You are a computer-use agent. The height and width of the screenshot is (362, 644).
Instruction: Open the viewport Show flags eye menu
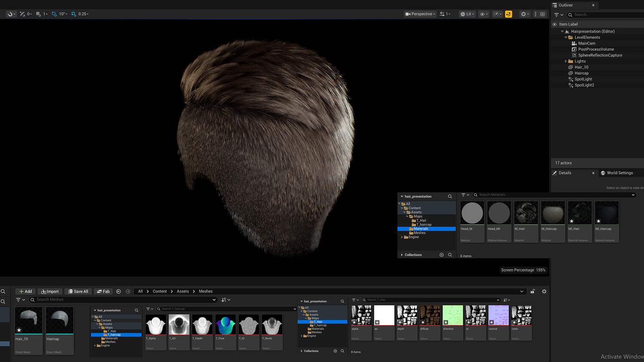[x=483, y=14]
